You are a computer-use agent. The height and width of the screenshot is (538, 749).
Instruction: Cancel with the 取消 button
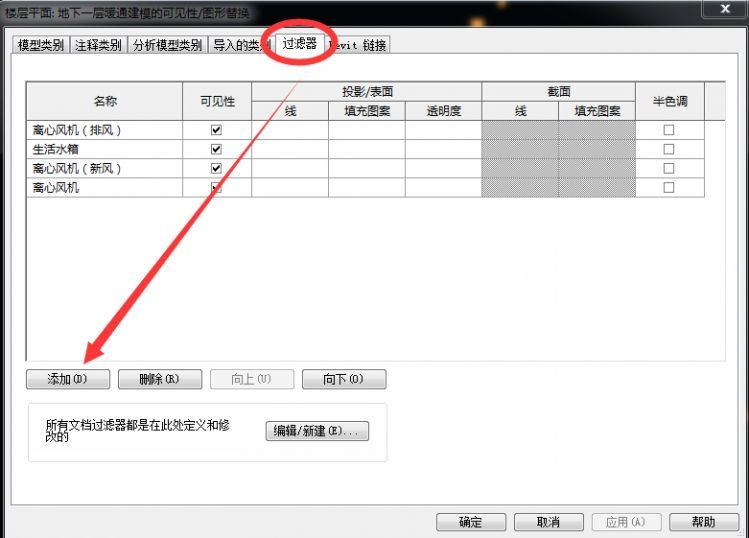[549, 522]
